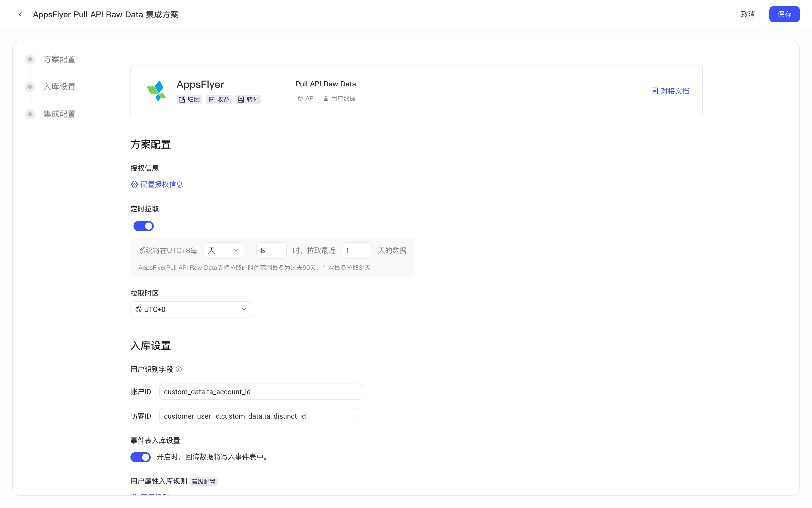
Task: Go to 方案配置 in sidebar
Action: [x=59, y=59]
